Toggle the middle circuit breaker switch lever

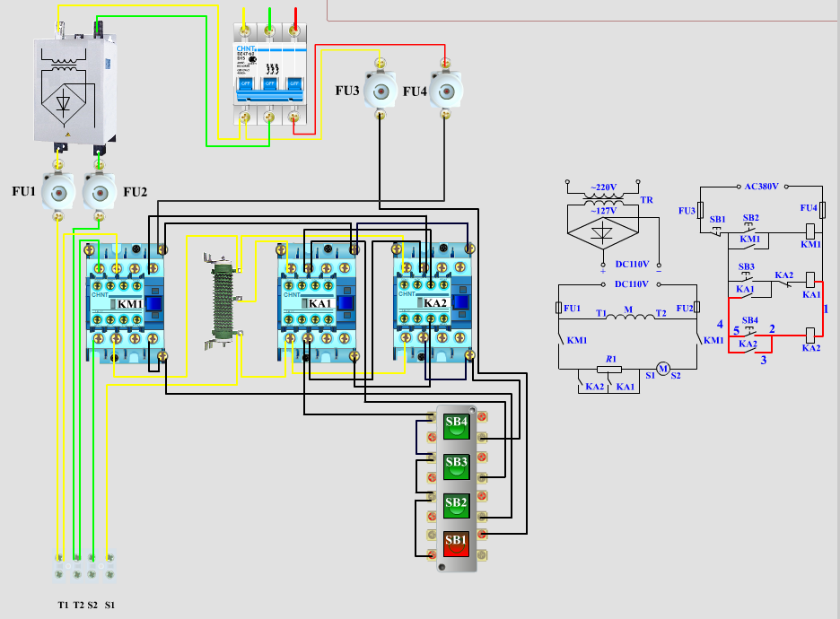(x=270, y=83)
